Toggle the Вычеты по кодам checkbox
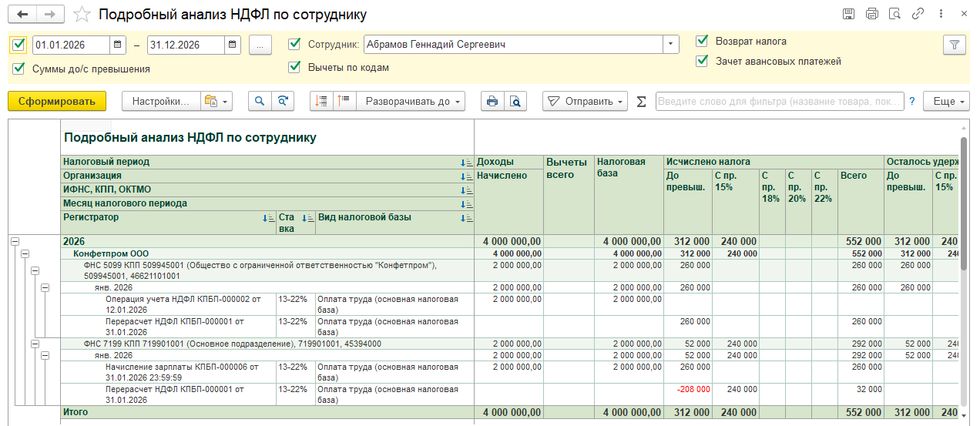The width and height of the screenshot is (980, 426). coord(294,67)
